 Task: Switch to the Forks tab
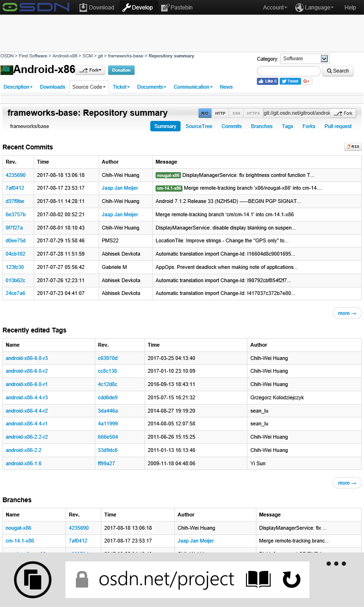309,126
